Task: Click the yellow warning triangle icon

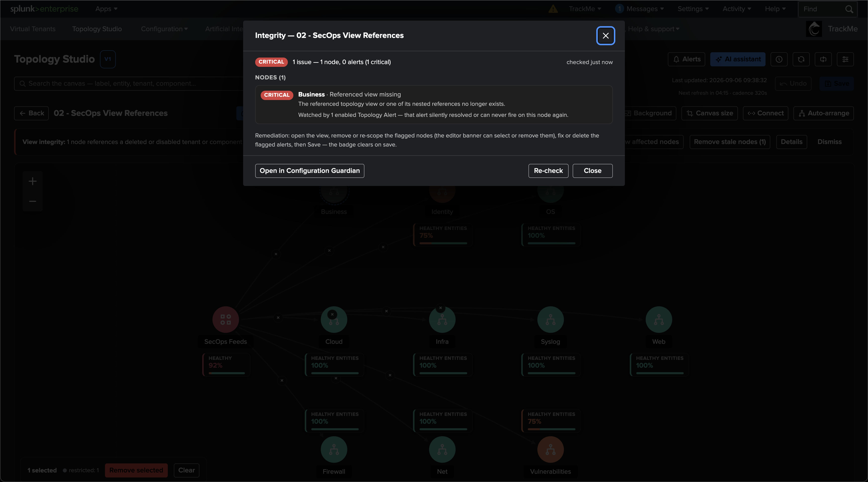Action: 553,9
